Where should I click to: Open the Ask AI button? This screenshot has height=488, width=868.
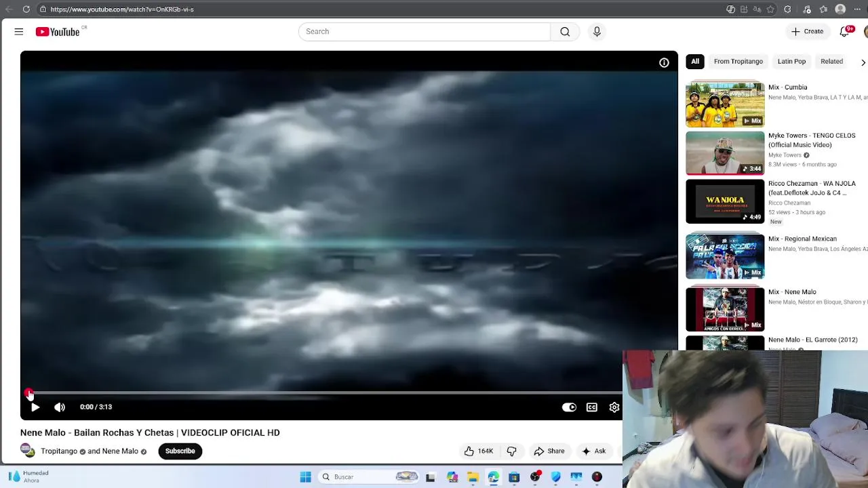click(593, 451)
